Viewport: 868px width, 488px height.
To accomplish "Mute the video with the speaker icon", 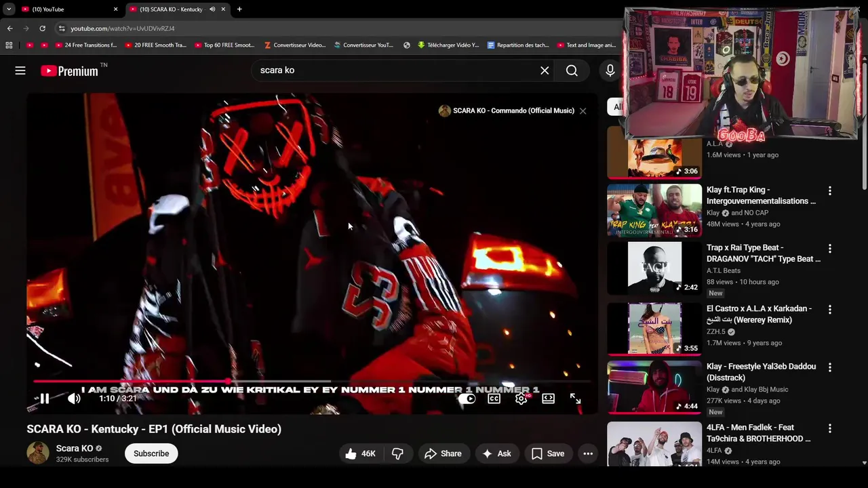I will tap(74, 399).
